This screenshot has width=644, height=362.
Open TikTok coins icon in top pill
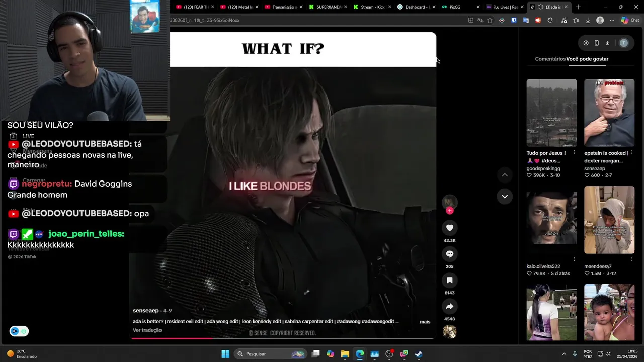pyautogui.click(x=586, y=43)
